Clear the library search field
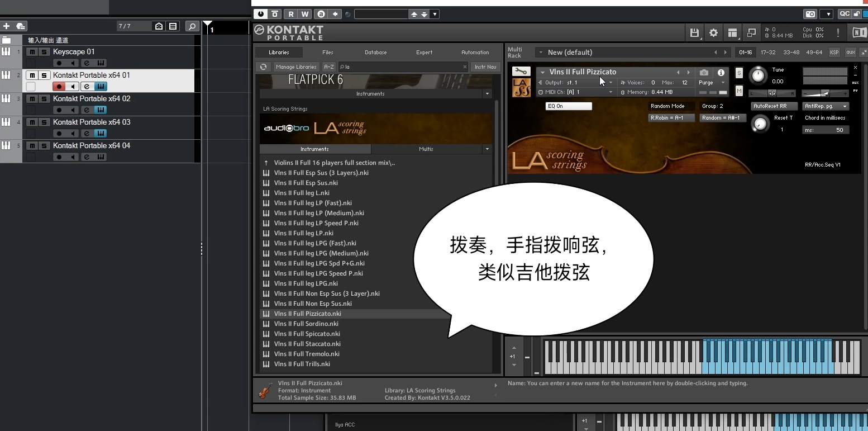The width and height of the screenshot is (868, 431). coord(465,67)
